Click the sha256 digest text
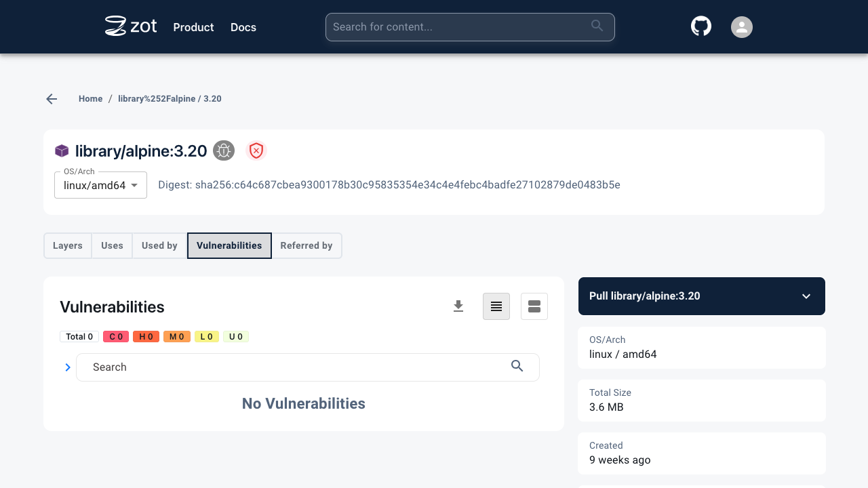 [389, 185]
